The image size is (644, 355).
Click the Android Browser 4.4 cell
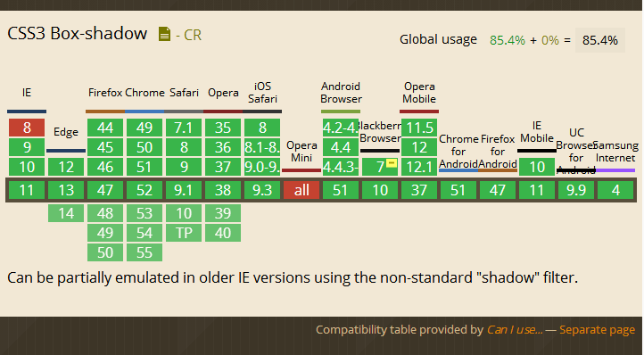pyautogui.click(x=341, y=147)
